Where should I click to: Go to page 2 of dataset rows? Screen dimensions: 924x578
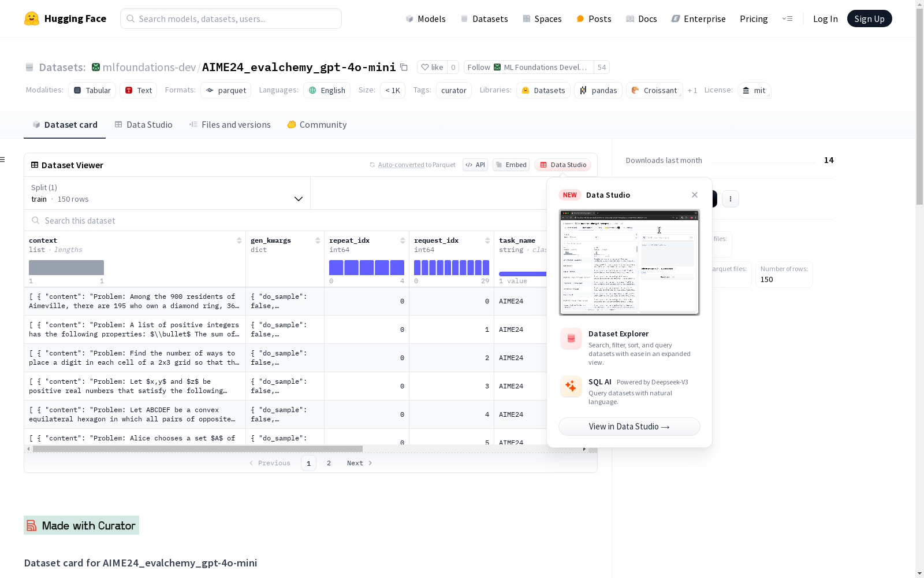329,463
